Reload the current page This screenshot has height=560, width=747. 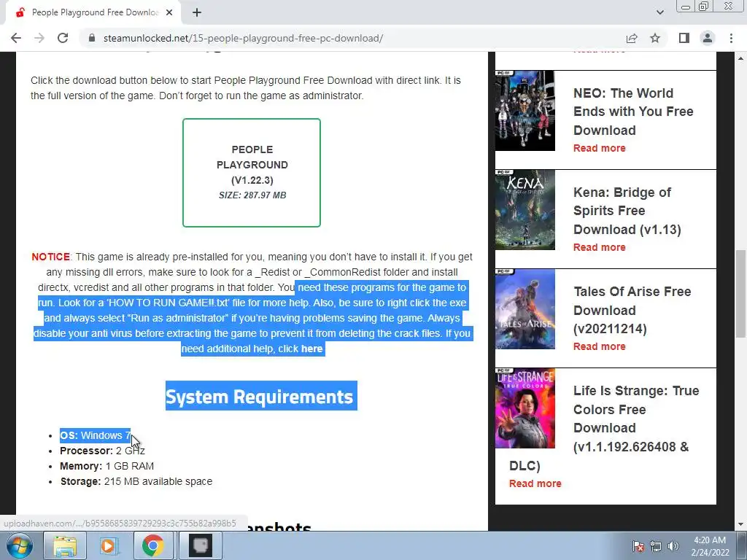63,38
